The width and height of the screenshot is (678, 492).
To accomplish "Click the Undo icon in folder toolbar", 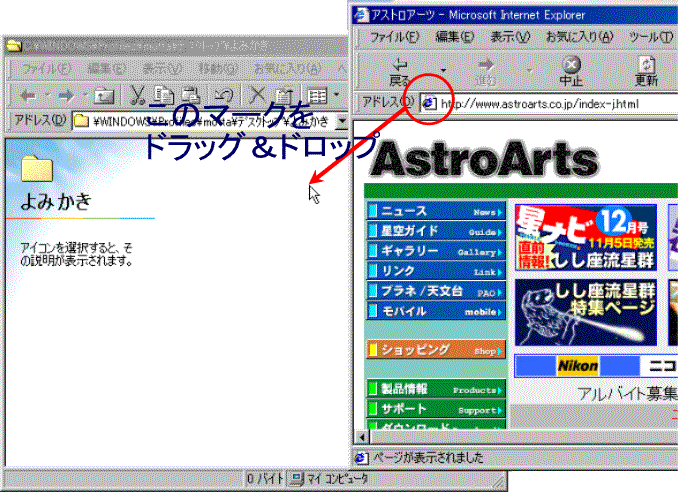I will coord(224,96).
